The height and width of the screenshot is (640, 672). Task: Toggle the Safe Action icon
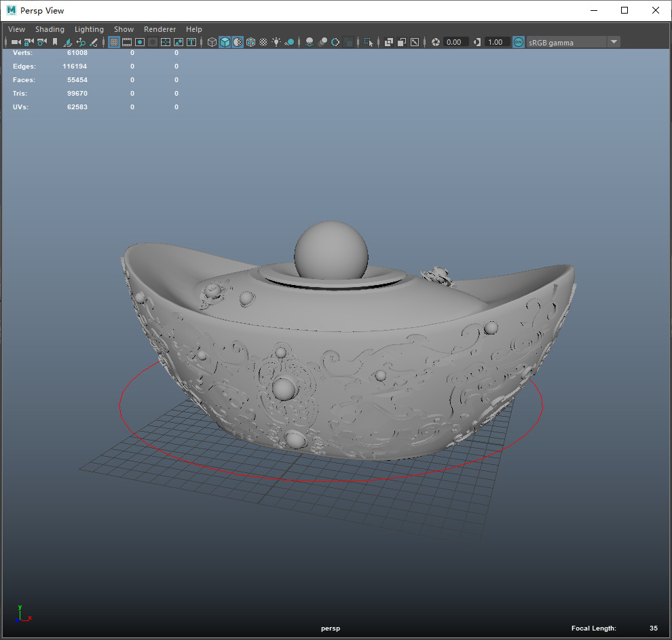click(x=179, y=42)
